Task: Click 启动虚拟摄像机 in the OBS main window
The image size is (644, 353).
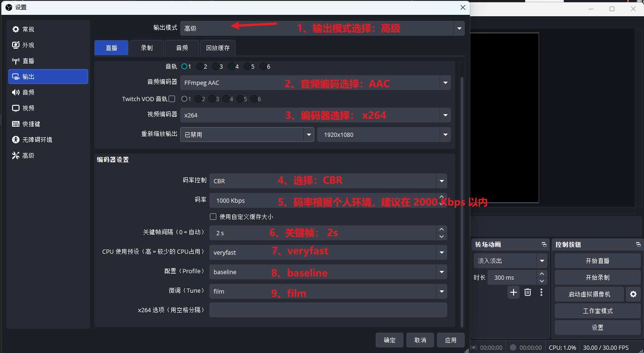Action: (x=589, y=294)
